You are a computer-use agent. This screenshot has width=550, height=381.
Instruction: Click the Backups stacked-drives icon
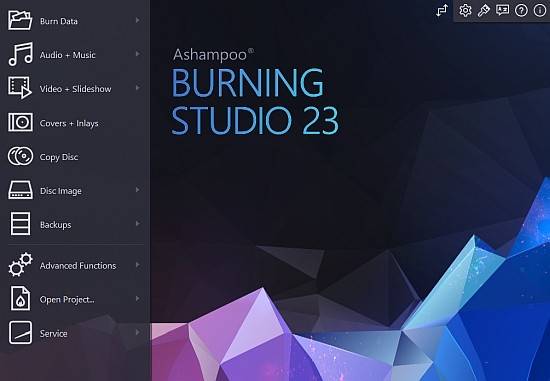pyautogui.click(x=20, y=223)
